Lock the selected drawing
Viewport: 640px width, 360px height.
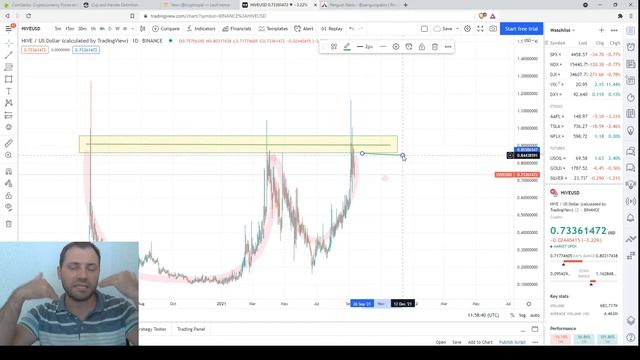(x=422, y=47)
